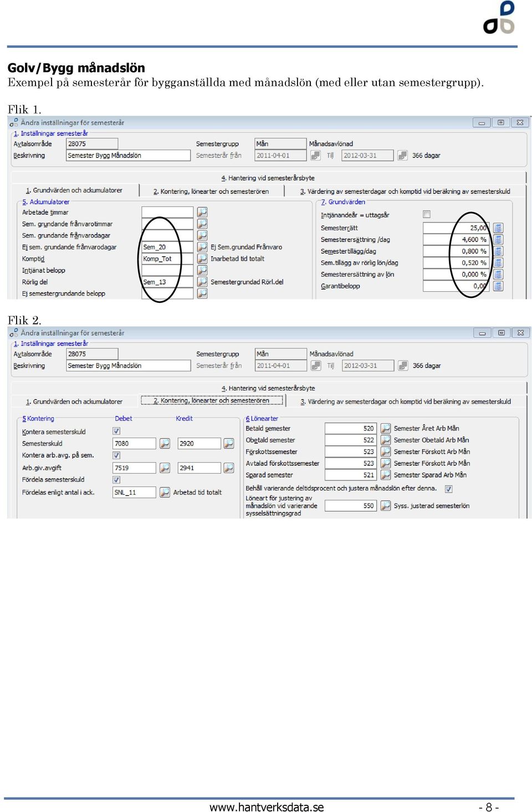
Task: Click Semesterskuld debet field 7080
Action: pos(135,444)
